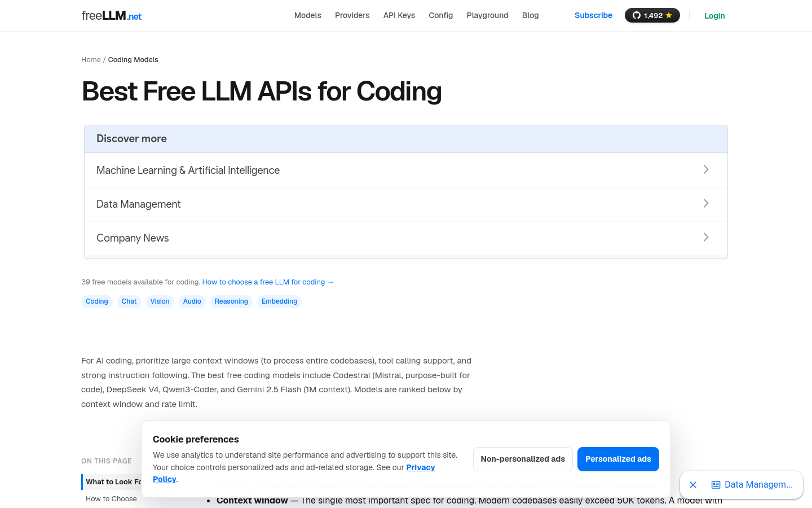Select the Chat category tag

129,301
